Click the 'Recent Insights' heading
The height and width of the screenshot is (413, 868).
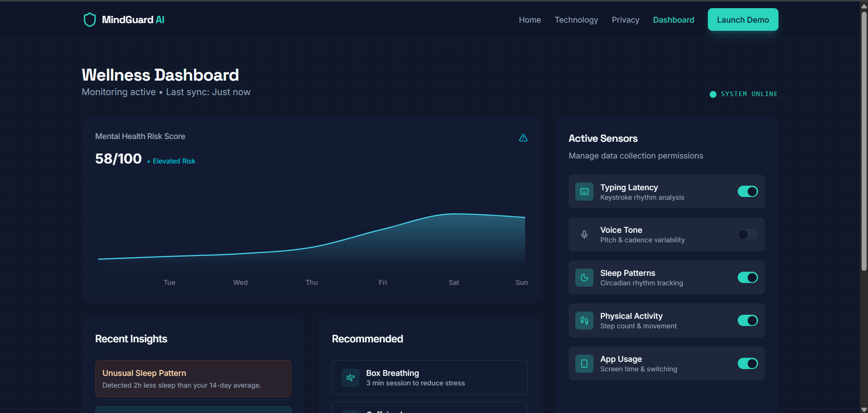[131, 339]
